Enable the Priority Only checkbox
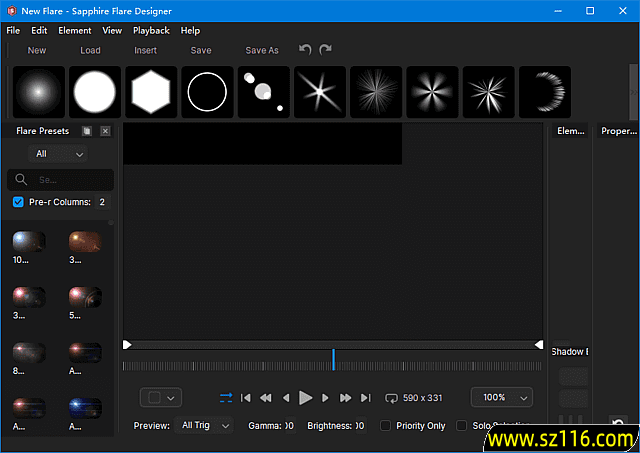The width and height of the screenshot is (640, 453). 386,425
